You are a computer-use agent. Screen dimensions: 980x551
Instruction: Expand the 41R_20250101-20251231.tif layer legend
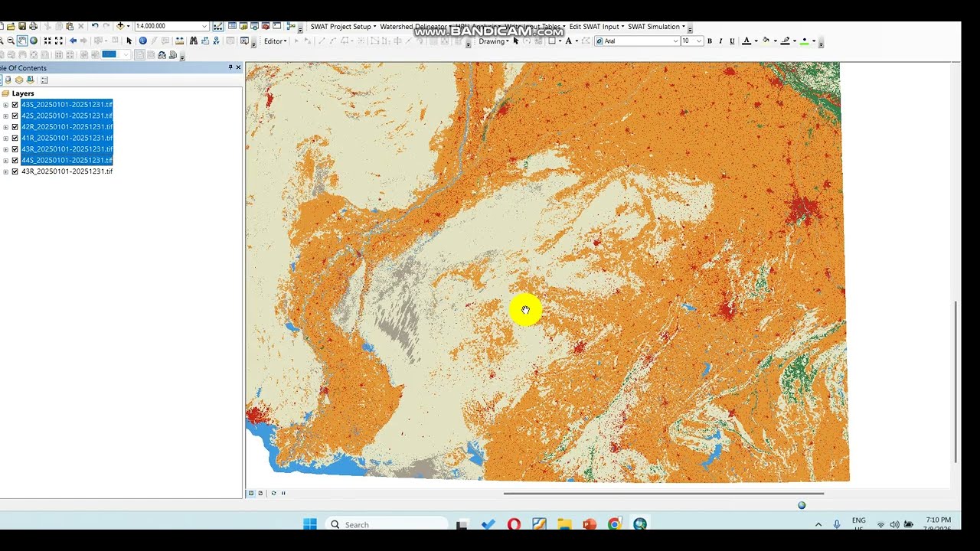coord(5,138)
